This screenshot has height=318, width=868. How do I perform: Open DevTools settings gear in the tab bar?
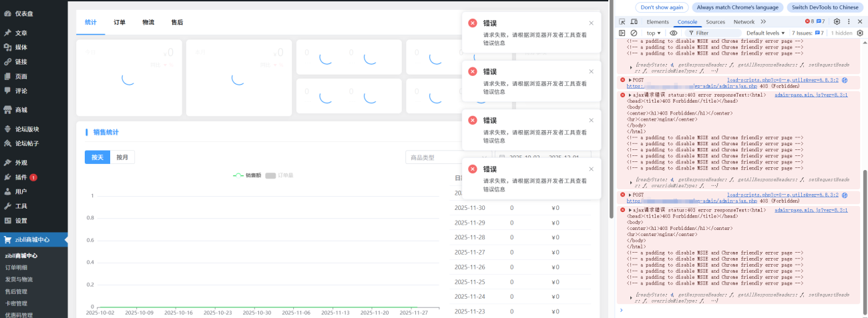point(837,22)
